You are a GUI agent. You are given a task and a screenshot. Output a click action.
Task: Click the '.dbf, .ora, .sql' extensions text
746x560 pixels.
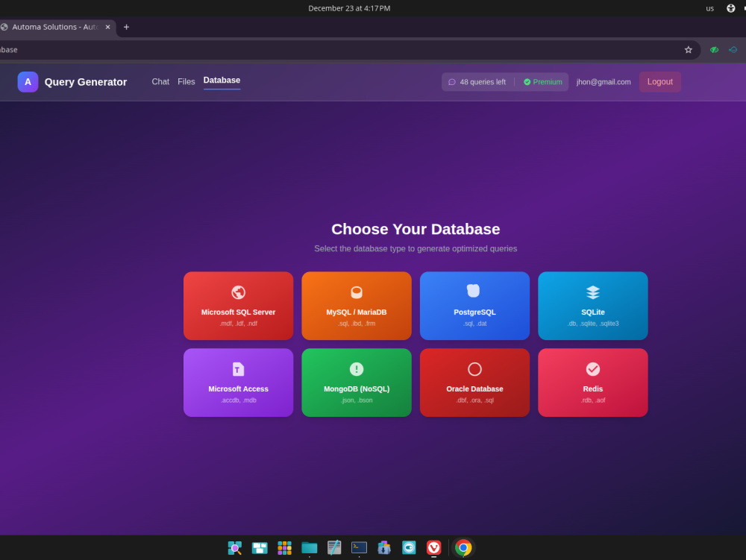pyautogui.click(x=474, y=400)
